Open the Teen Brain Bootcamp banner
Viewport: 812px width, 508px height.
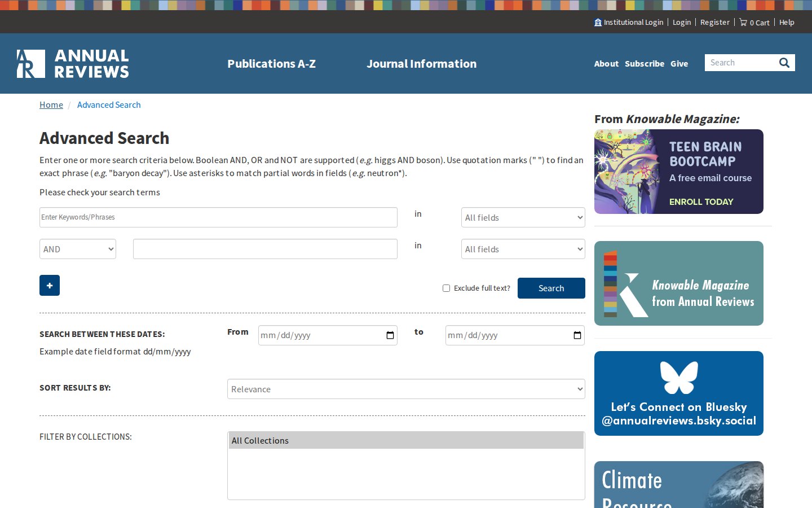(x=679, y=172)
